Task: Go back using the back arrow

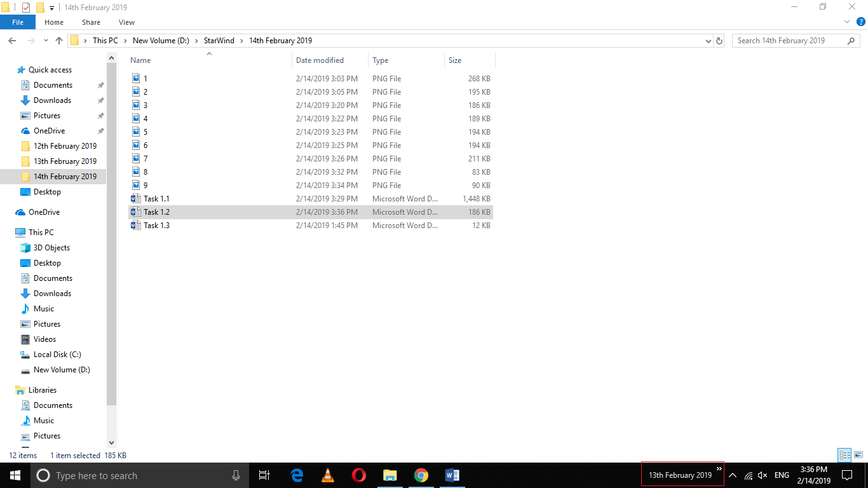Action: pyautogui.click(x=11, y=40)
